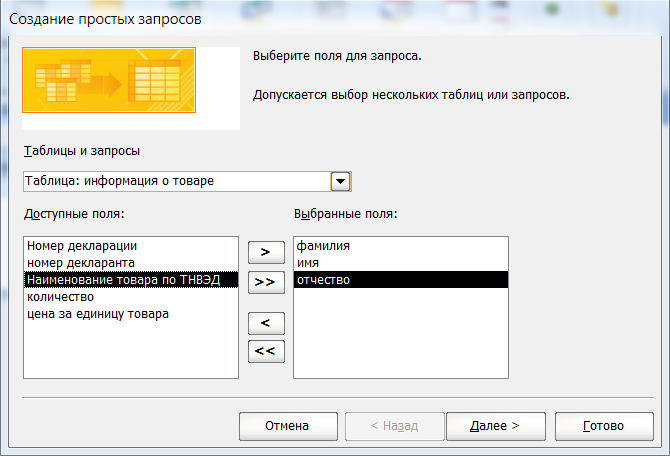Click the Далее > button
This screenshot has height=456, width=670.
tap(496, 426)
